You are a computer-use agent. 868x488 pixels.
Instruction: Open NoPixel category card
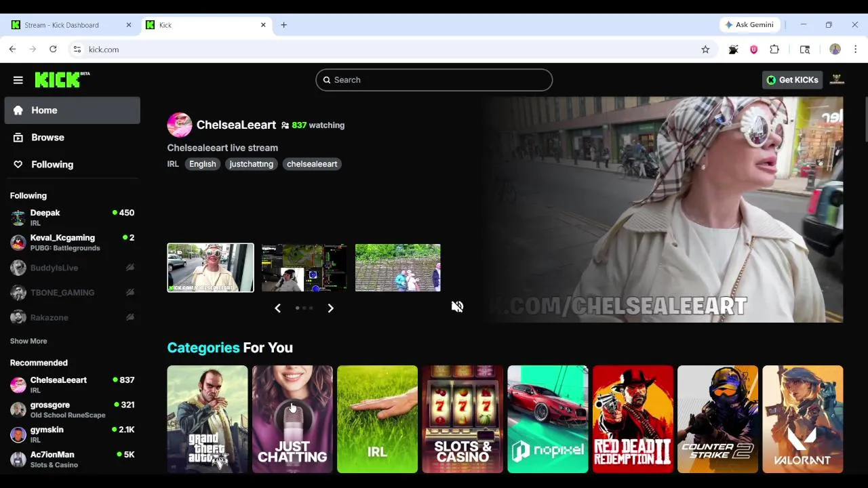[547, 419]
